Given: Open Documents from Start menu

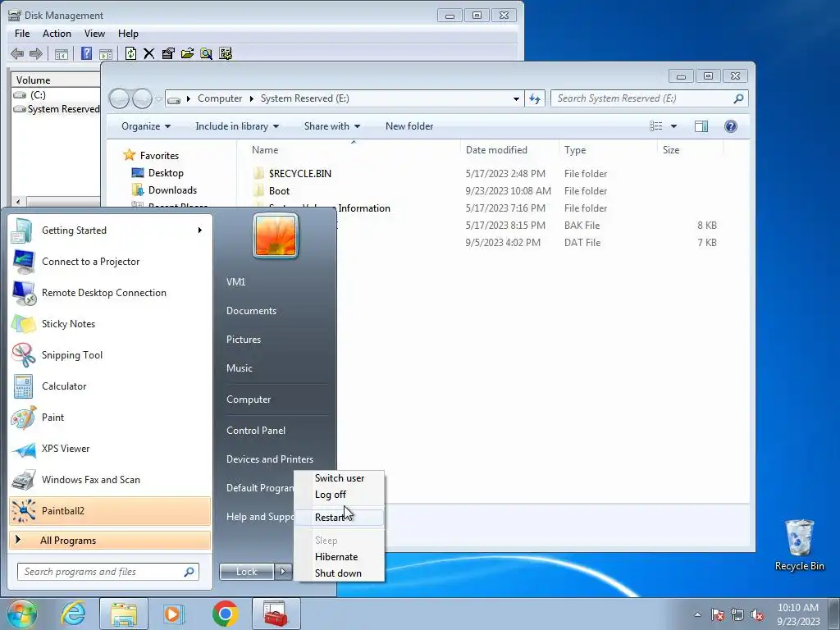Looking at the screenshot, I should (251, 311).
